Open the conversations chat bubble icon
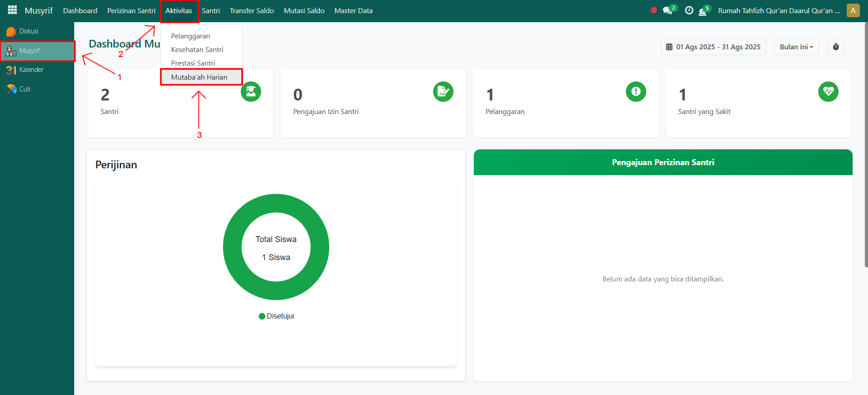Image resolution: width=868 pixels, height=395 pixels. (668, 10)
